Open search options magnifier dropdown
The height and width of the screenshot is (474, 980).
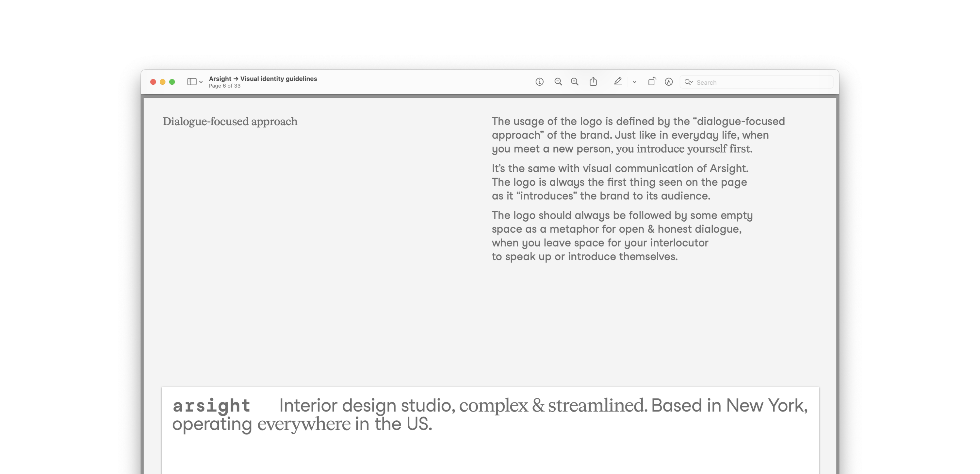pyautogui.click(x=688, y=82)
